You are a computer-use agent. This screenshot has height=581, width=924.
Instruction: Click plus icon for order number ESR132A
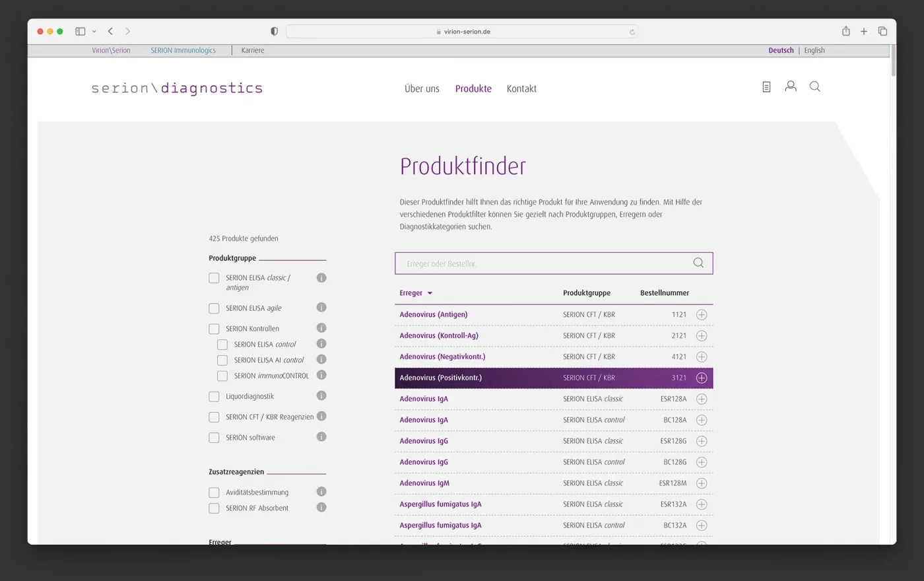[702, 505]
